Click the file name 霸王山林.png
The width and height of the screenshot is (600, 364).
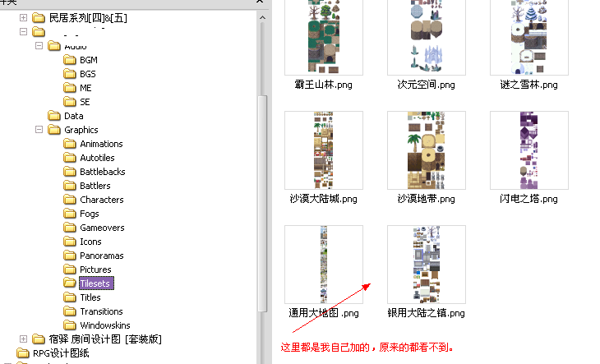(323, 85)
